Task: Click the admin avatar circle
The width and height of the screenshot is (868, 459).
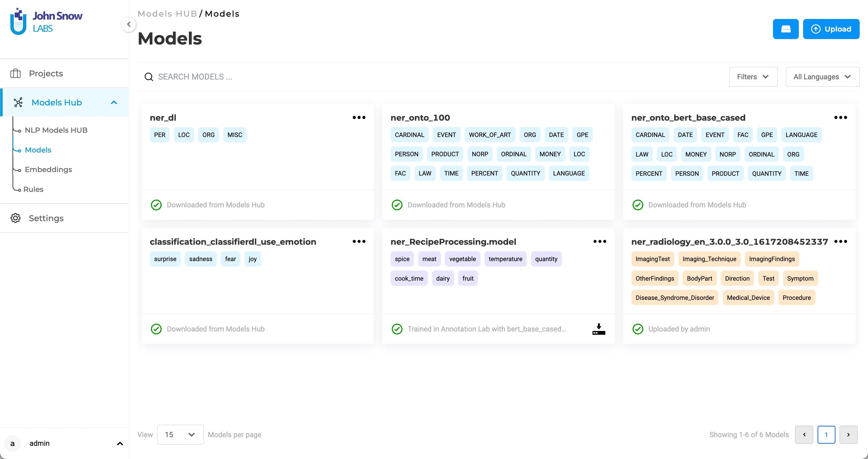Action: pyautogui.click(x=12, y=443)
